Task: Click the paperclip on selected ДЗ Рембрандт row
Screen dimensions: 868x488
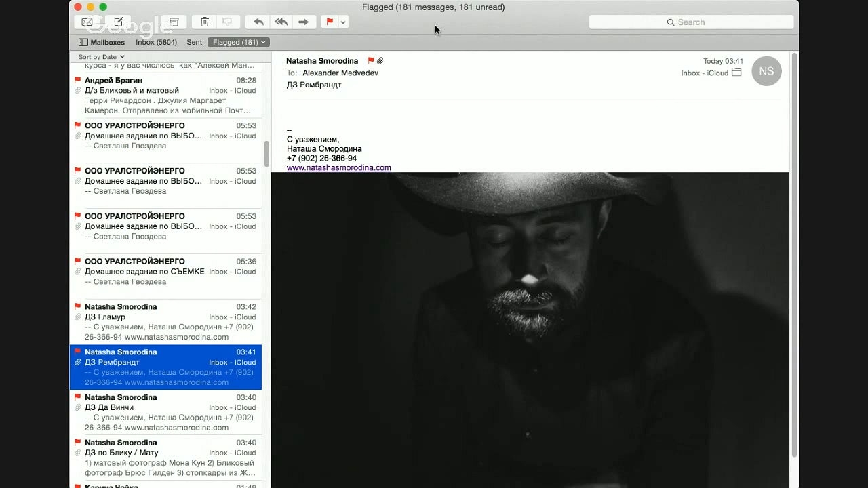Action: click(77, 362)
